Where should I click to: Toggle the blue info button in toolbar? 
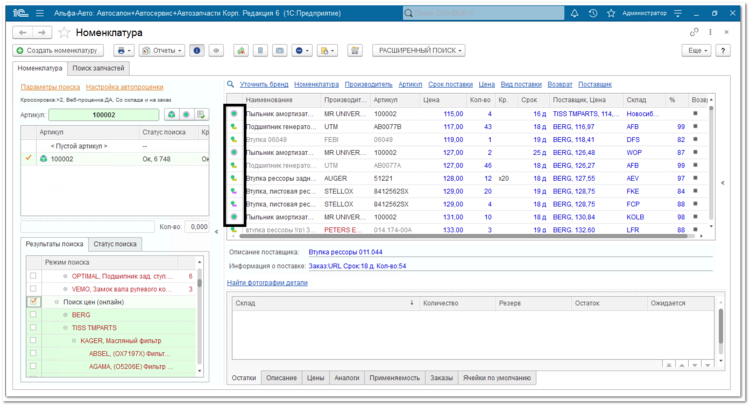197,50
